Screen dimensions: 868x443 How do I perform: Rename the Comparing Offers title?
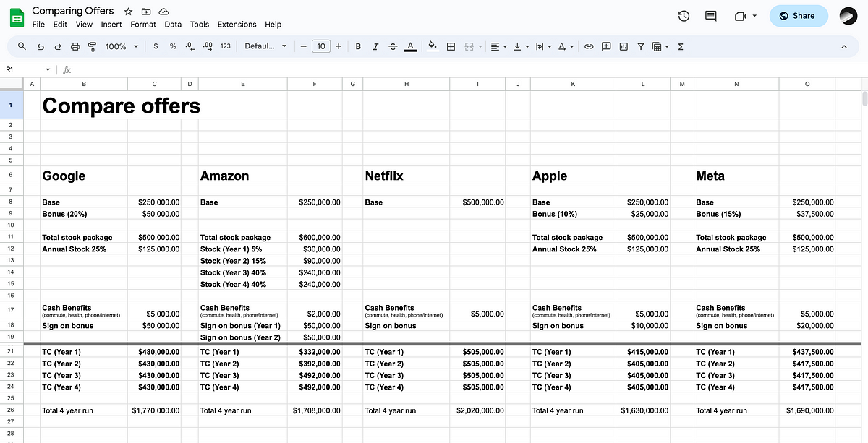[x=73, y=11]
